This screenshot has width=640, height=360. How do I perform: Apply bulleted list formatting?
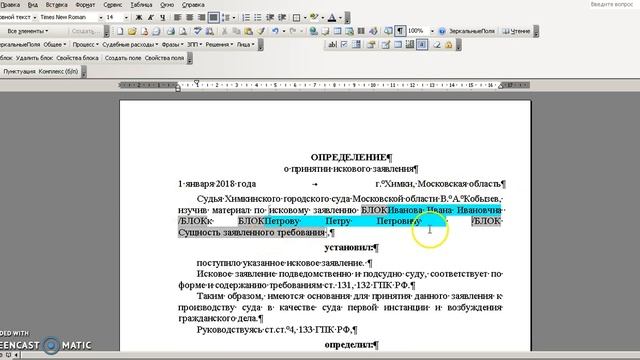pyautogui.click(x=258, y=18)
